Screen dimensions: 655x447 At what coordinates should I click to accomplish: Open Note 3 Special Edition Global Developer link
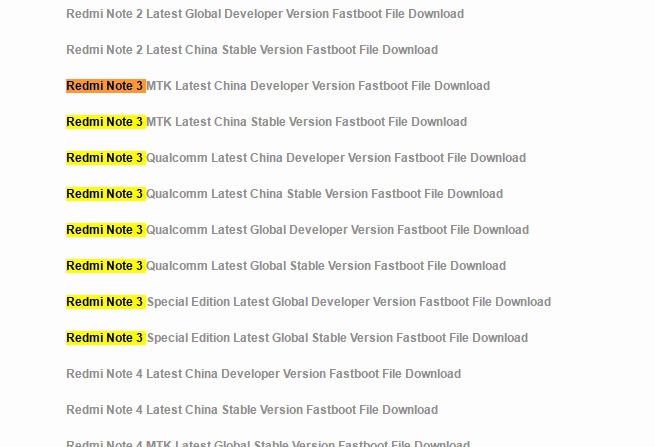coord(308,302)
